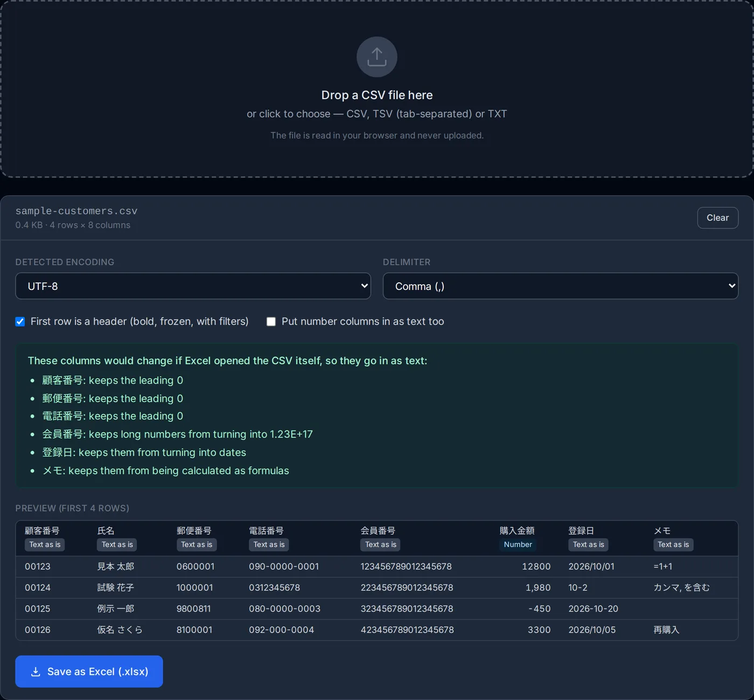Click the メモ formulas warning line
Viewport: 754px width, 700px height.
[165, 471]
